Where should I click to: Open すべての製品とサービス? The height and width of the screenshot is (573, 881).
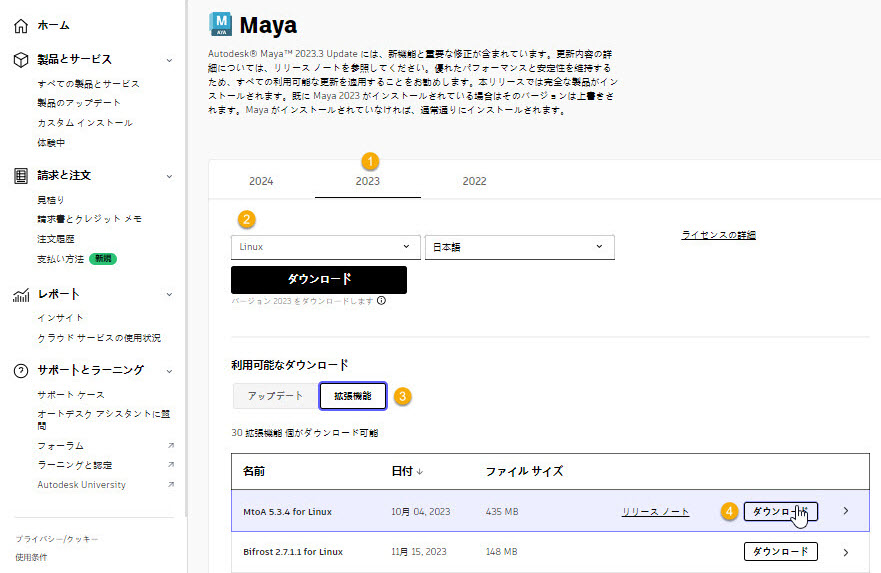click(88, 84)
